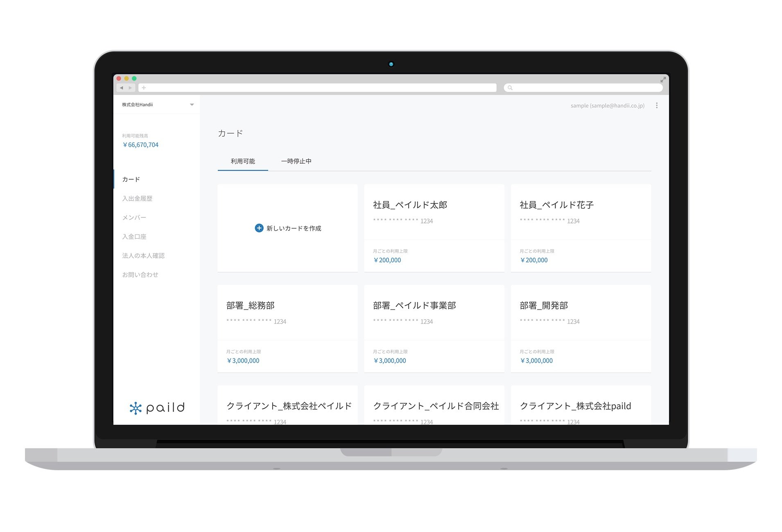The height and width of the screenshot is (532, 782).
Task: Click ¥3,000,000 limit on ペイルド事業部 card
Action: pos(389,361)
